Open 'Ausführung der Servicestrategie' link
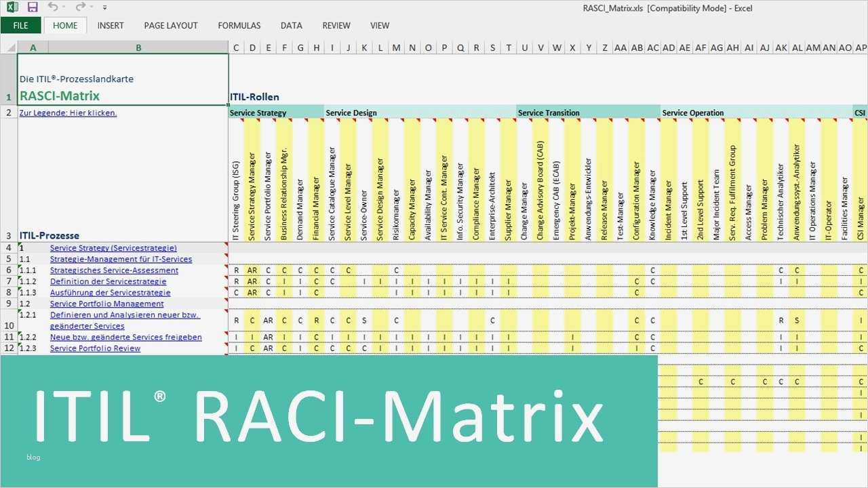Screen dimensions: 868x488 pyautogui.click(x=110, y=293)
